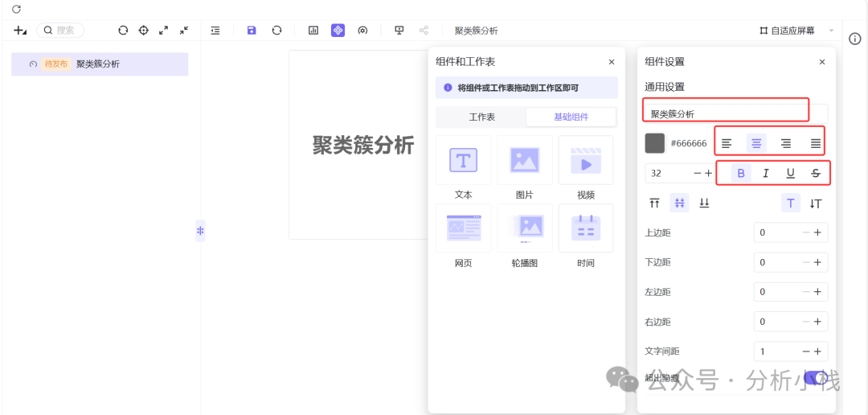Click the locate target crosshair icon
Viewport: 868px width, 415px height.
click(x=143, y=31)
